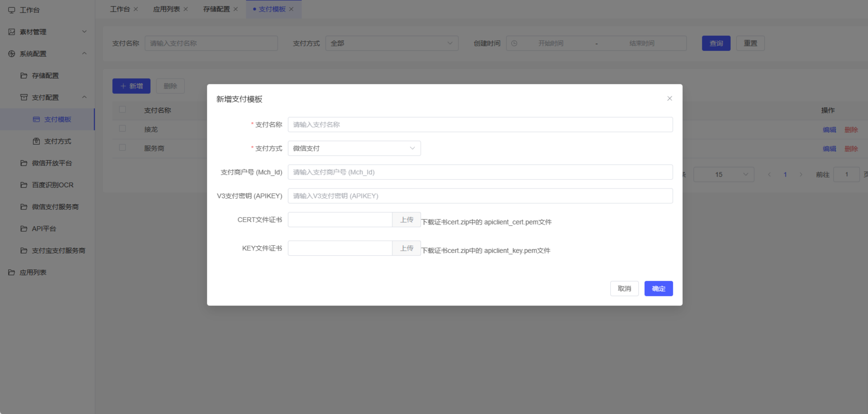Close the 应用列表 tab with its X

point(186,9)
